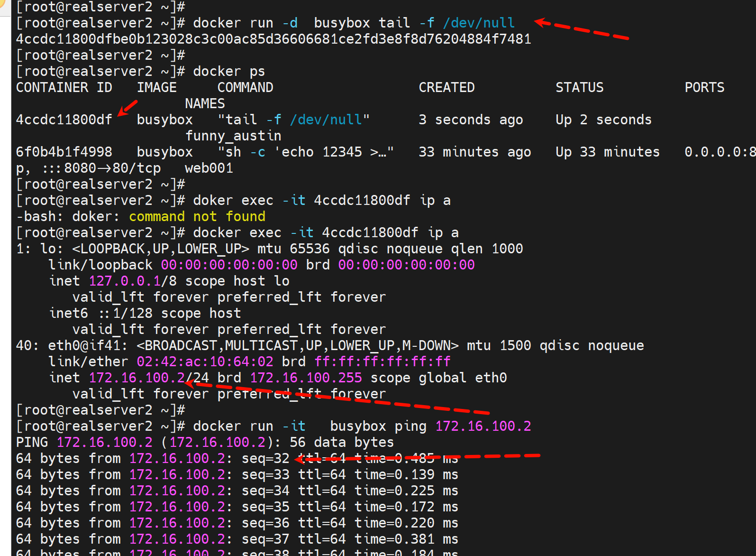The height and width of the screenshot is (556, 756).
Task: Select the web001 container name
Action: [x=209, y=168]
